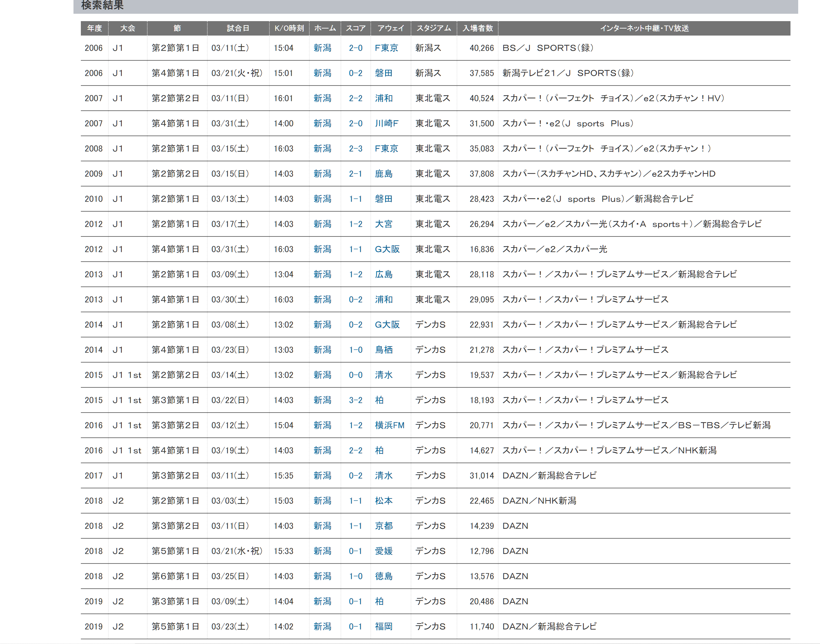The width and height of the screenshot is (820, 644).
Task: Click the 2-3 score versus F東京 in 2008
Action: click(x=355, y=149)
